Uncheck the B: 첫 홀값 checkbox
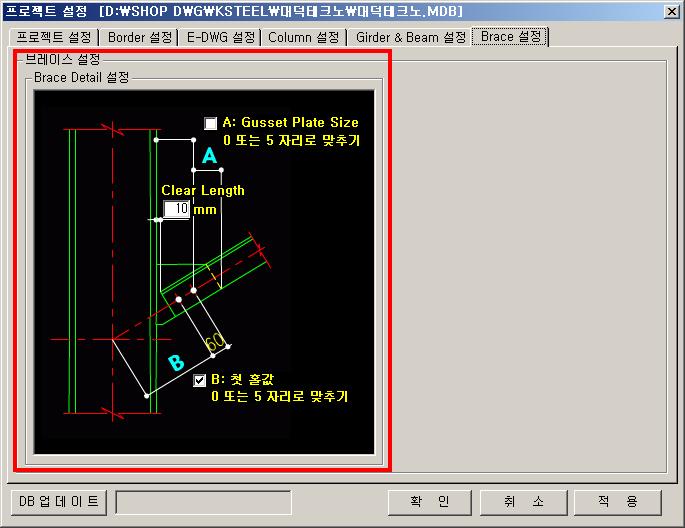685x528 pixels. [199, 380]
